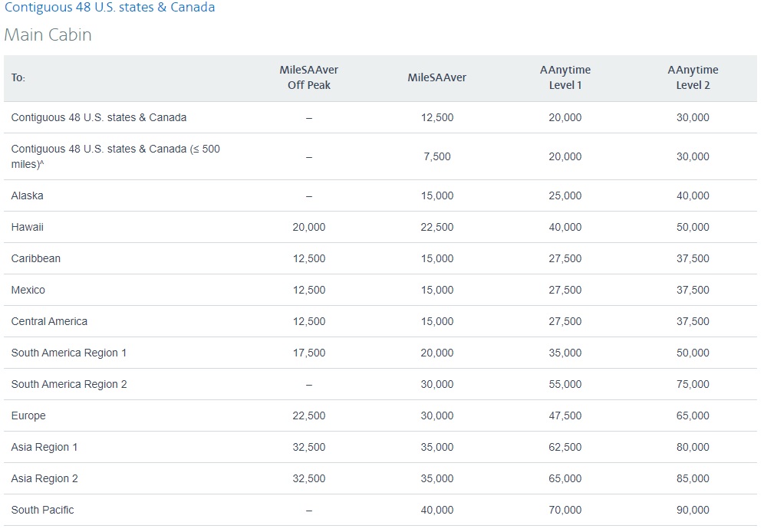Viewport: 764px width, 532px height.
Task: Click Europe's 47,500 AAnytime Level 1 value
Action: click(565, 415)
